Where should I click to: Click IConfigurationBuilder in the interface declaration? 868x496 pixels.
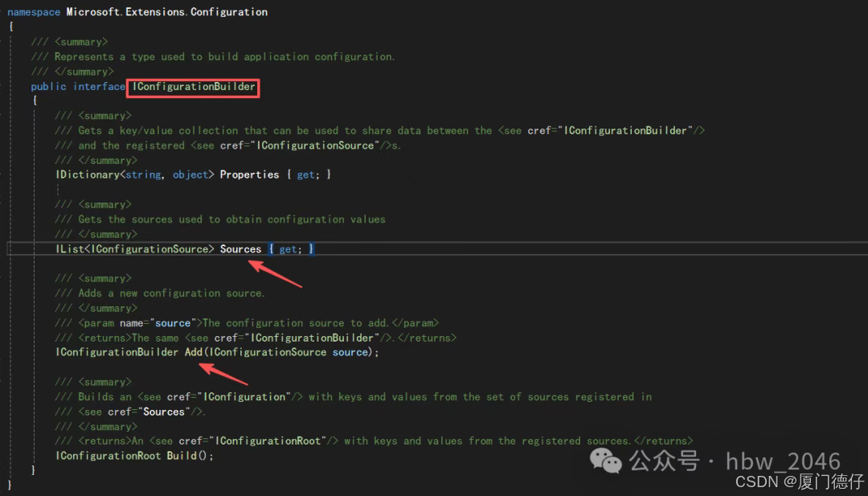[x=194, y=86]
